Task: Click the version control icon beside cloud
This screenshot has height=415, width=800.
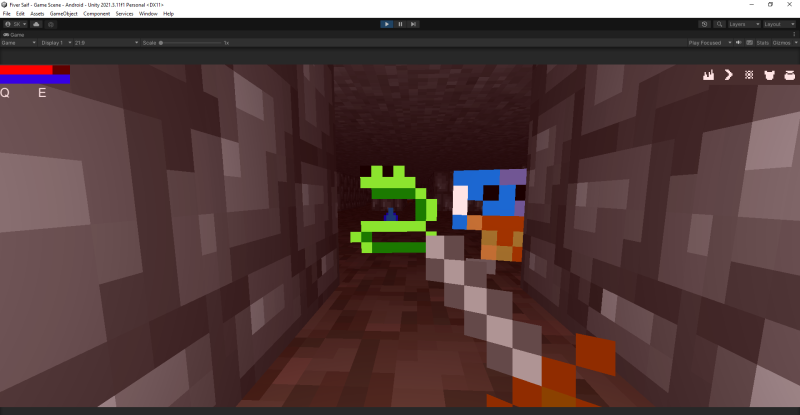Action: click(x=51, y=24)
